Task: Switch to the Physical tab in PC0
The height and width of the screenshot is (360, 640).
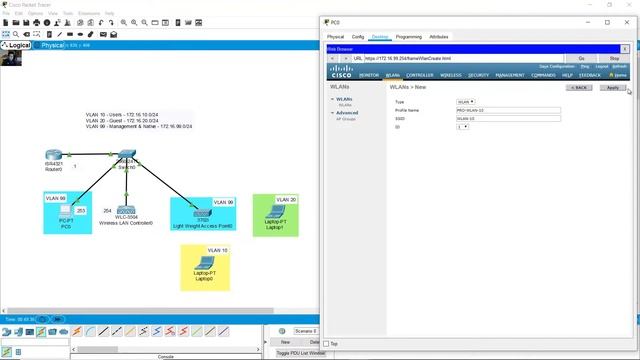Action: (336, 37)
